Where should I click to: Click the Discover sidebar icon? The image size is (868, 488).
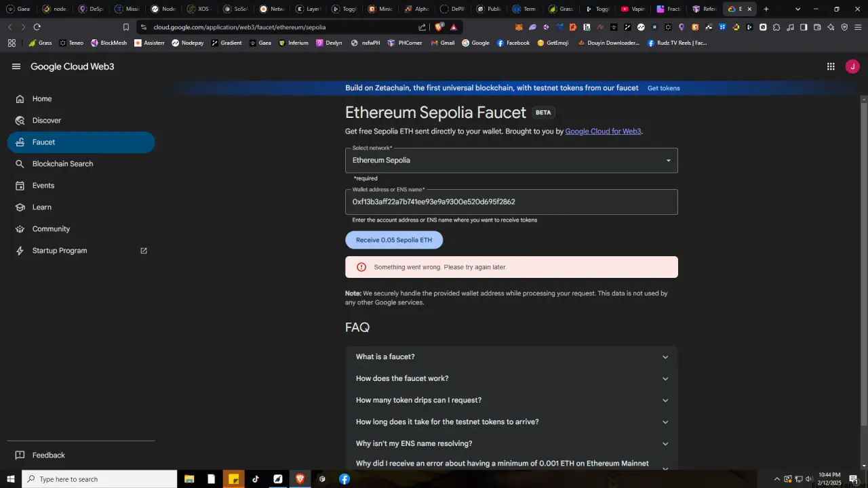click(x=20, y=121)
